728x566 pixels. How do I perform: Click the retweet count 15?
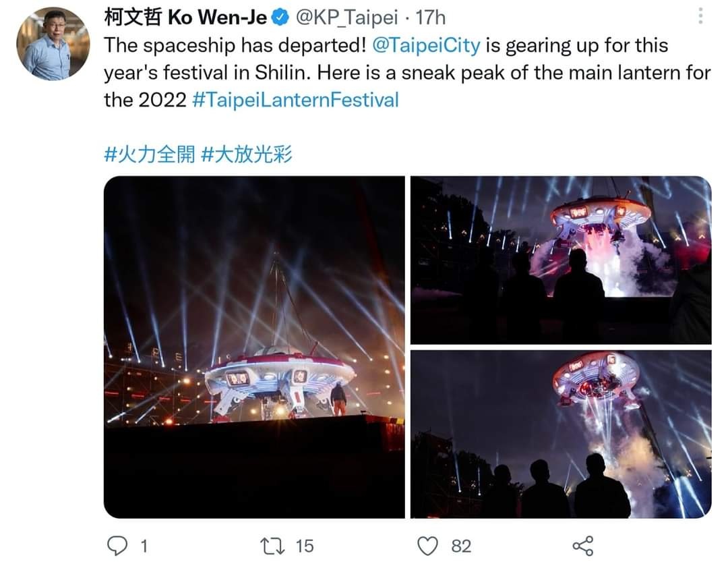coord(305,546)
